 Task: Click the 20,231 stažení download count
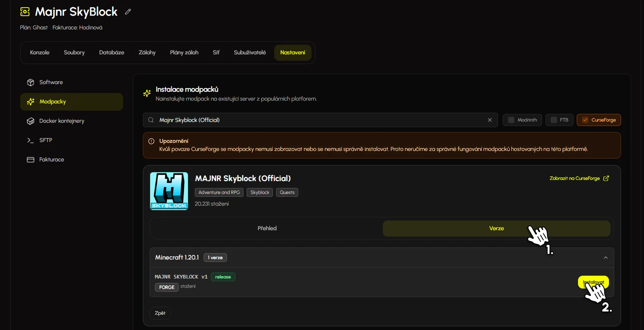click(x=212, y=204)
